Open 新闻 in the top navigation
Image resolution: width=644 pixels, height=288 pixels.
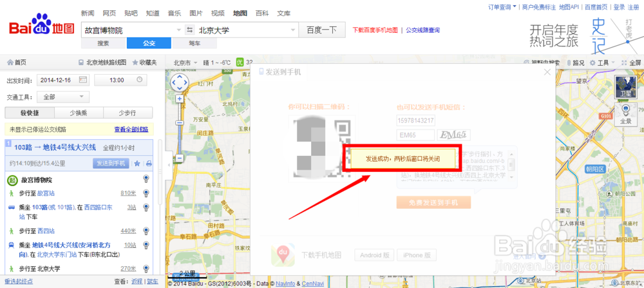87,13
